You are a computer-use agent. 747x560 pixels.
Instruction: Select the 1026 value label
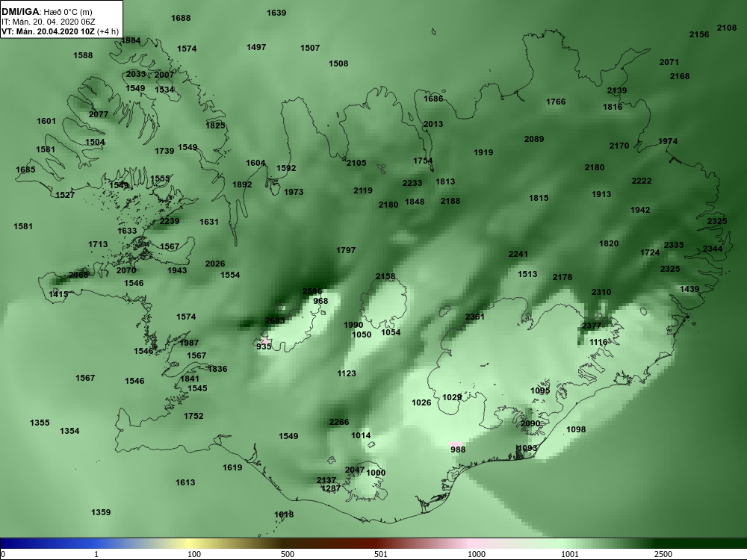coord(421,402)
